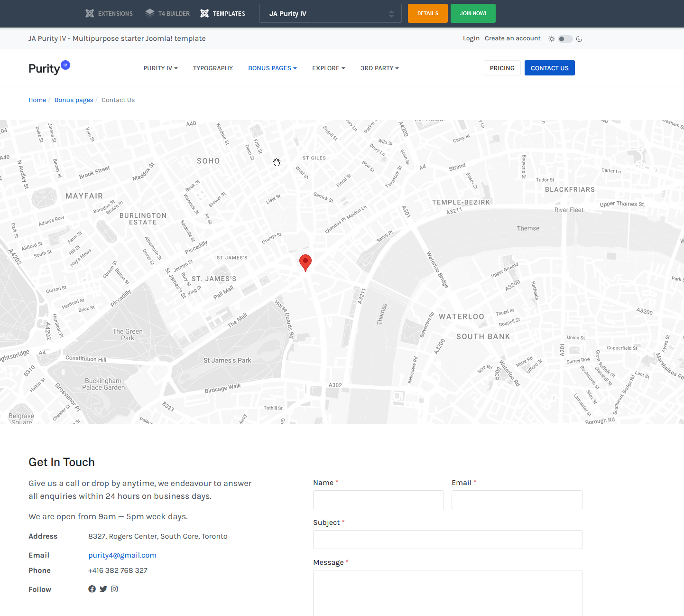Focus the Subject input field
The image size is (684, 616).
click(x=447, y=540)
